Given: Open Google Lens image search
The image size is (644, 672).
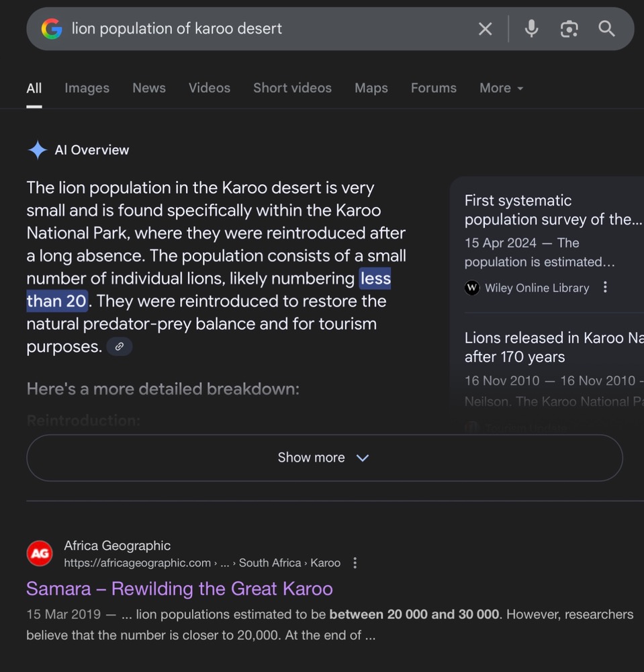Looking at the screenshot, I should (569, 29).
